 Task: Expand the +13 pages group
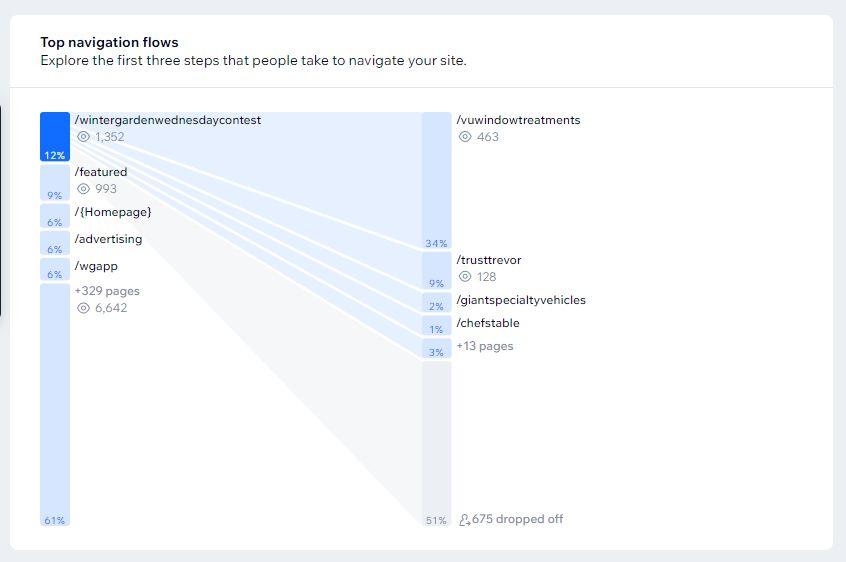(485, 346)
